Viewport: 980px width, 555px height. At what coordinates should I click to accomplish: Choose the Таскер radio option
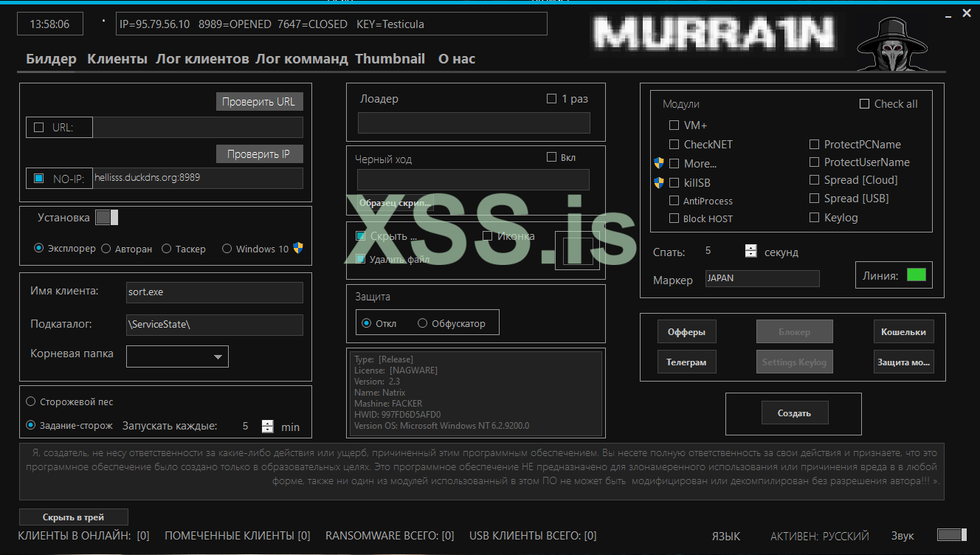click(x=166, y=249)
